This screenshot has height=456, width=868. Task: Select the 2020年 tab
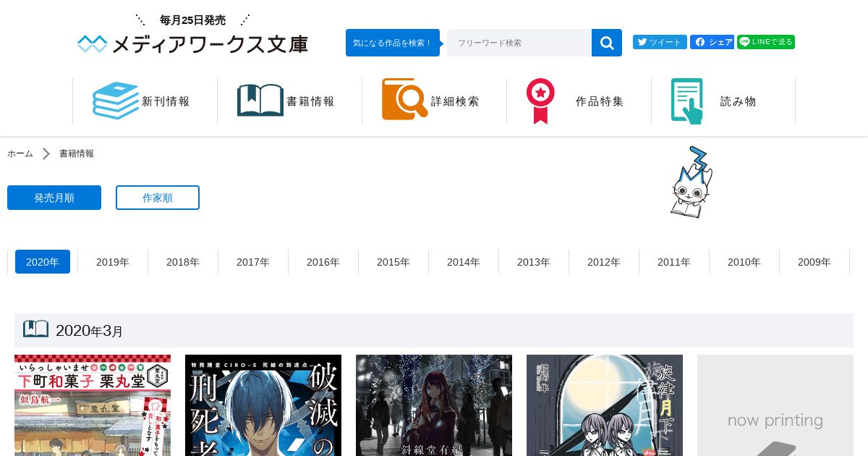[43, 262]
